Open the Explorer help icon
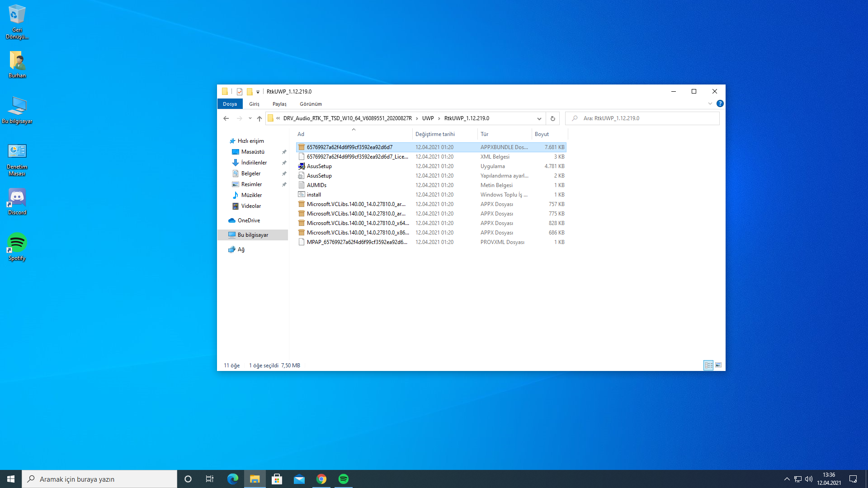 [x=720, y=104]
